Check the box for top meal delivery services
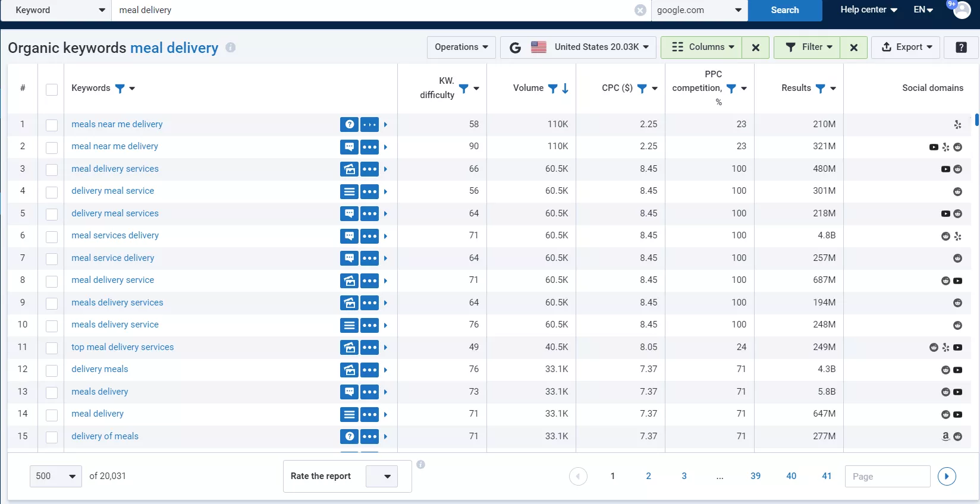The image size is (980, 504). click(x=52, y=348)
